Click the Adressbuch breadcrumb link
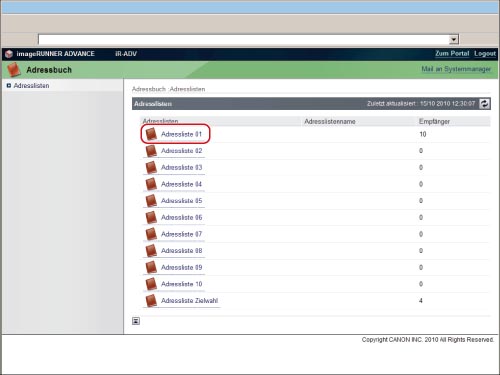Viewport: 500px width, 375px height. tap(149, 89)
